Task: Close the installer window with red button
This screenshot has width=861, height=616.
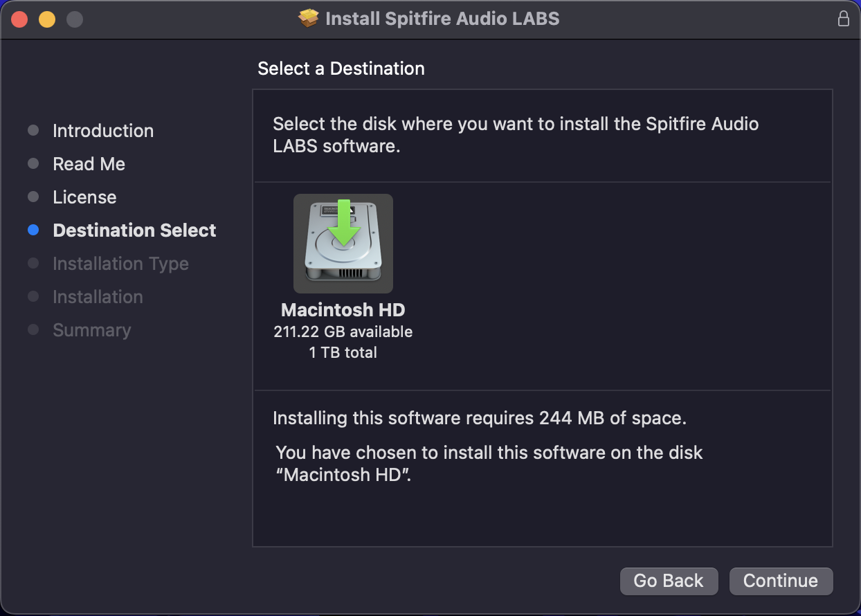Action: click(19, 19)
